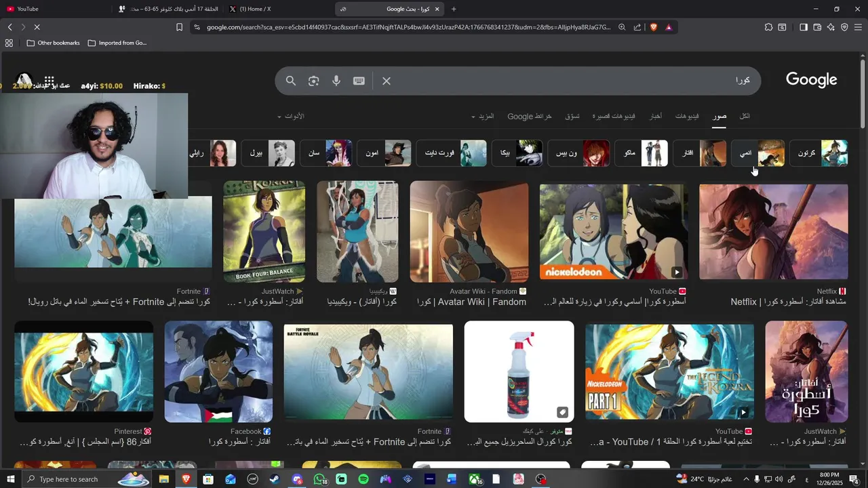Viewport: 868px width, 488px height.
Task: Start voice search with microphone icon
Action: (336, 81)
